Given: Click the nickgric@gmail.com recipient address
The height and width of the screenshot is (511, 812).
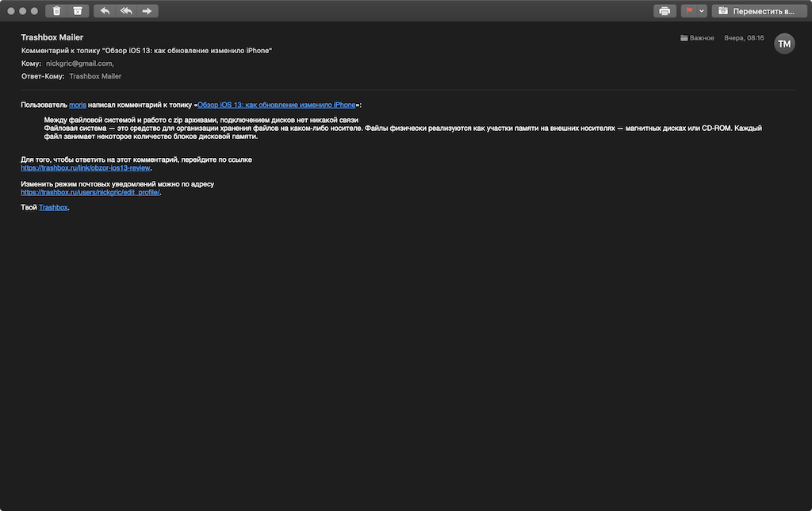Looking at the screenshot, I should (79, 63).
